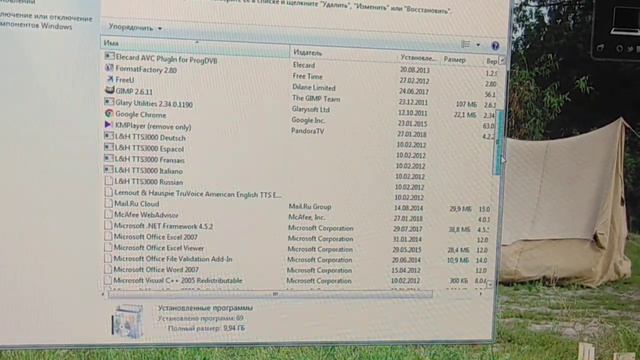The width and height of the screenshot is (640, 360).
Task: Click the Microsoft Office Excel 2007 icon
Action: (x=108, y=236)
